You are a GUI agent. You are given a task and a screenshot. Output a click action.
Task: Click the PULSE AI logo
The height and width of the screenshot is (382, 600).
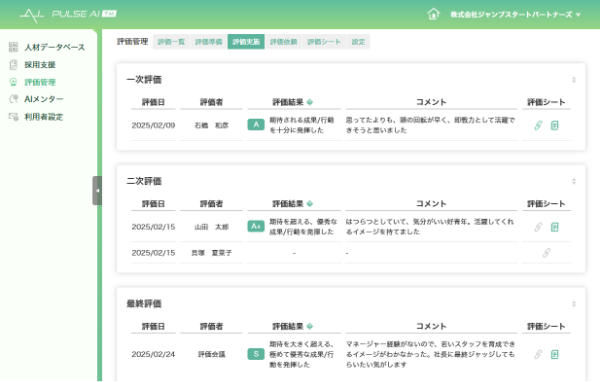point(68,15)
